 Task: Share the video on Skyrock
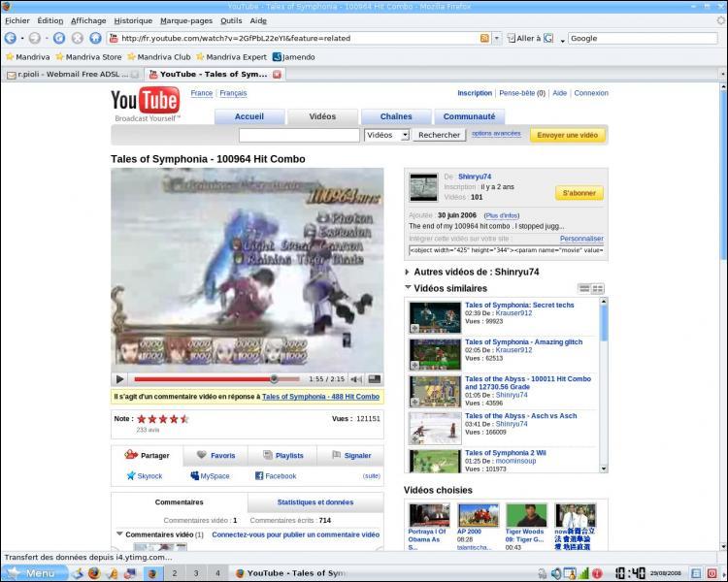145,475
